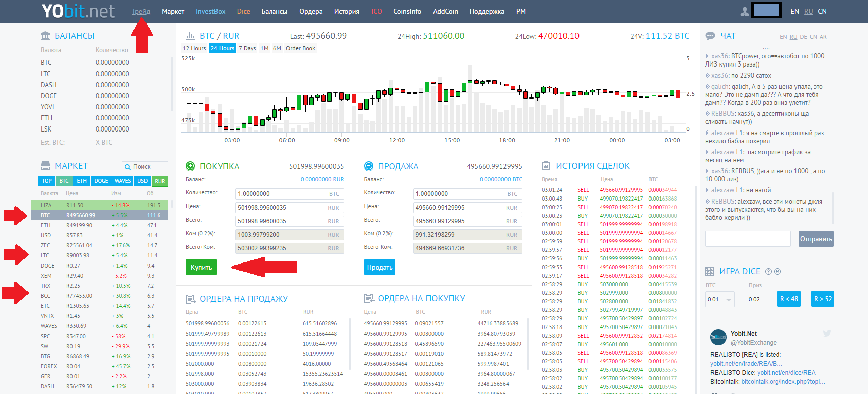Switch site language to EN in header

794,11
